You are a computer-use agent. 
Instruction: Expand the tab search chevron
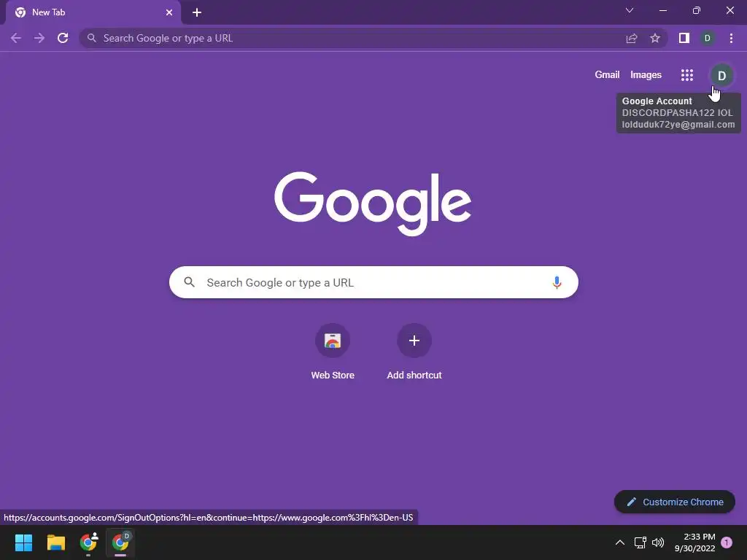click(630, 10)
